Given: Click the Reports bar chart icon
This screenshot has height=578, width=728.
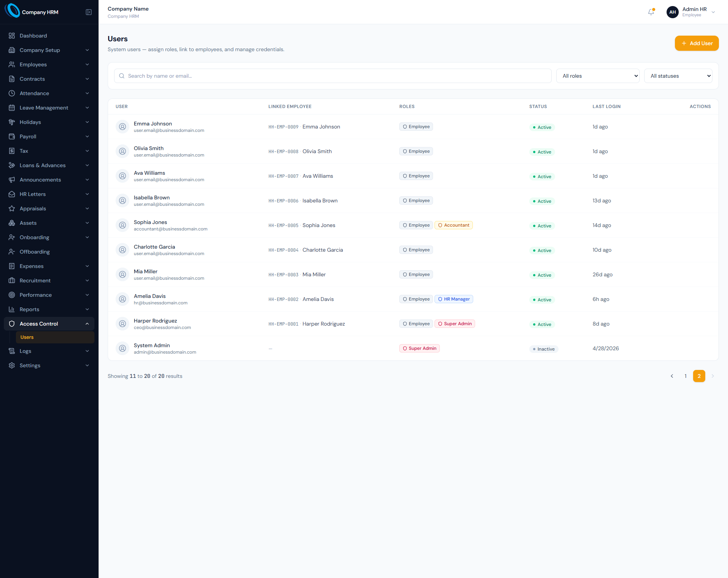Looking at the screenshot, I should [x=12, y=309].
